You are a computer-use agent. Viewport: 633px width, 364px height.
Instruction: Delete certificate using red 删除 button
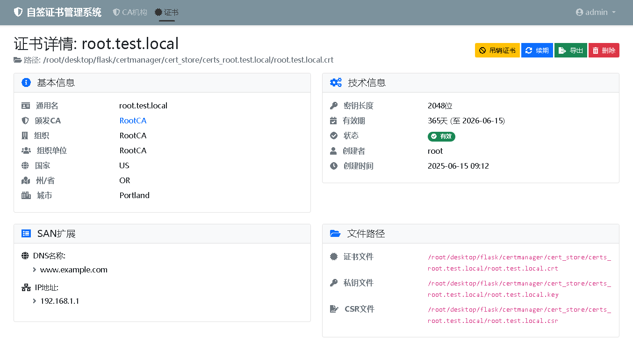pos(604,50)
